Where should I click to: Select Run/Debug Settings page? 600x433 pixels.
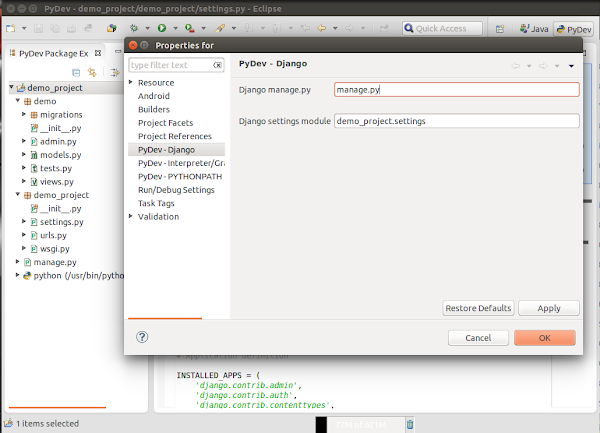tap(176, 190)
